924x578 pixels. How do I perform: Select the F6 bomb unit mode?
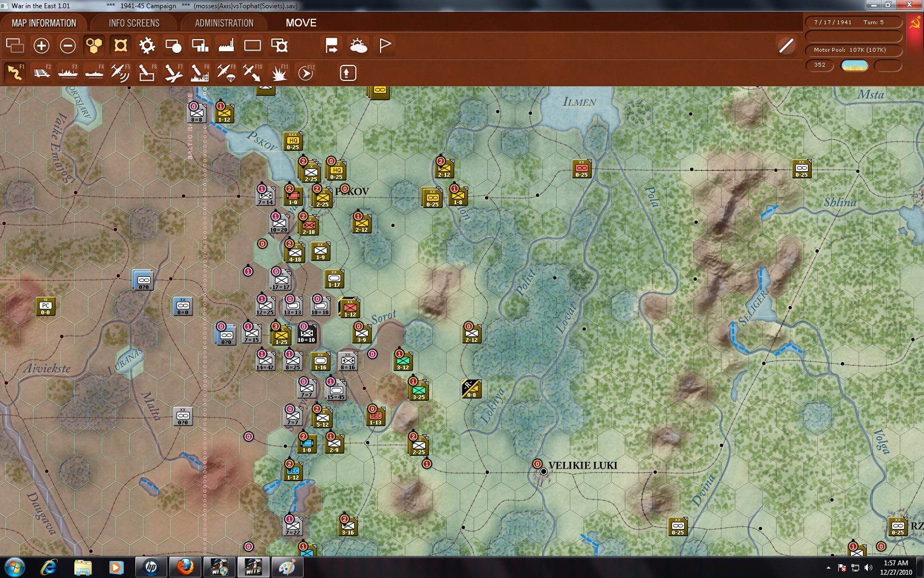pyautogui.click(x=147, y=73)
